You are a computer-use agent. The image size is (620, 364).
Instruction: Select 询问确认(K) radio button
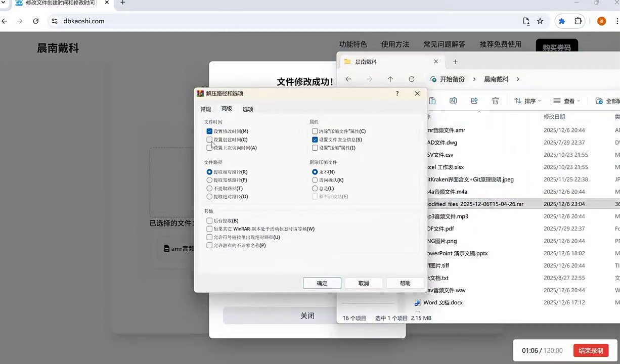coord(315,180)
